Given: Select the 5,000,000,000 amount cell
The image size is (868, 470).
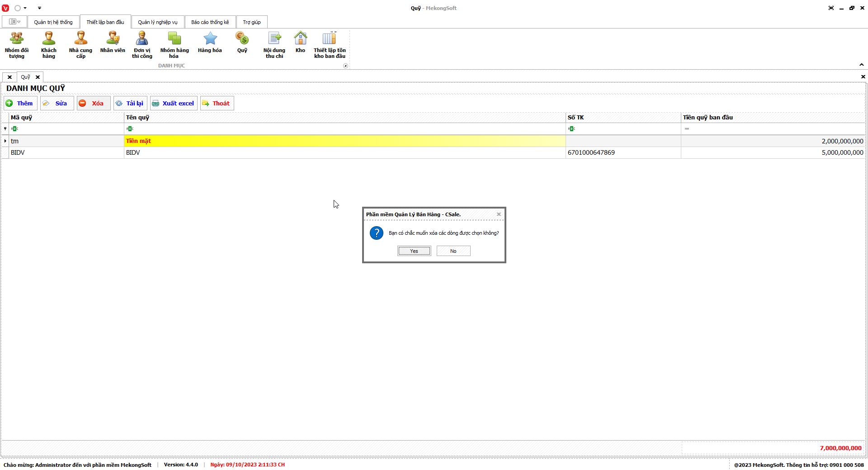Looking at the screenshot, I should click(x=773, y=153).
